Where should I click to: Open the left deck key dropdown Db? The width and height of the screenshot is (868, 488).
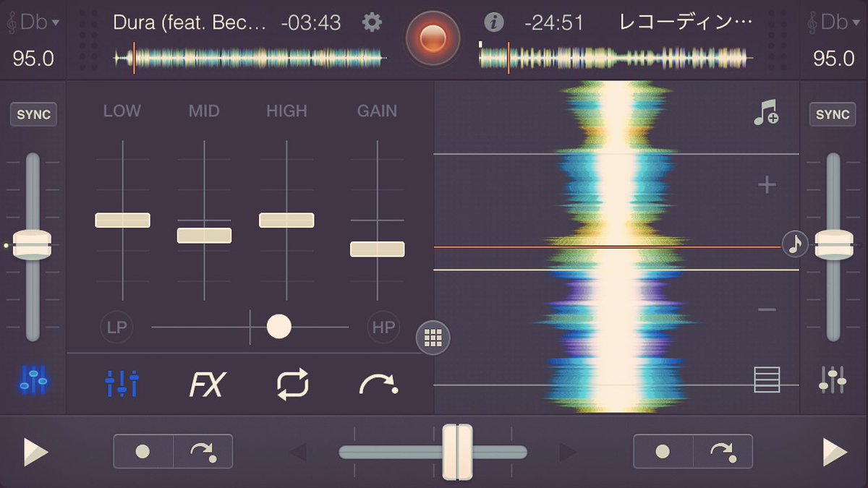pyautogui.click(x=33, y=22)
